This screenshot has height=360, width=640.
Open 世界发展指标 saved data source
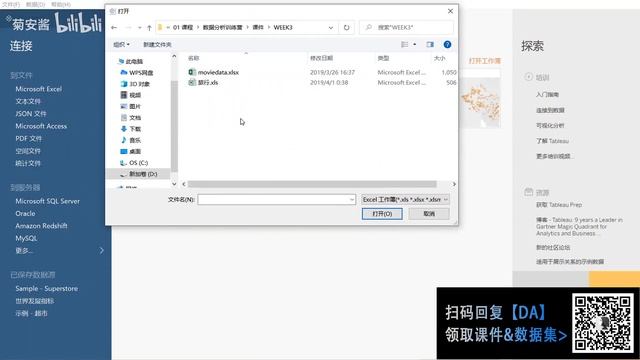coord(34,301)
